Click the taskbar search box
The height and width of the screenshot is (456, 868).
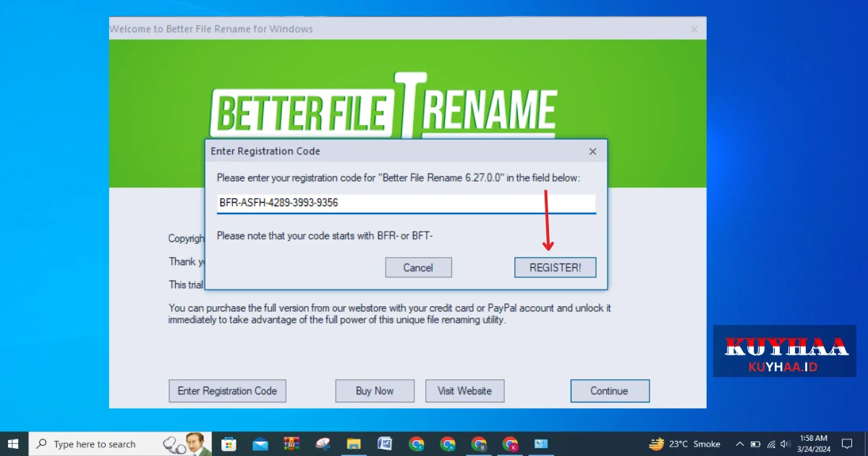(x=94, y=444)
